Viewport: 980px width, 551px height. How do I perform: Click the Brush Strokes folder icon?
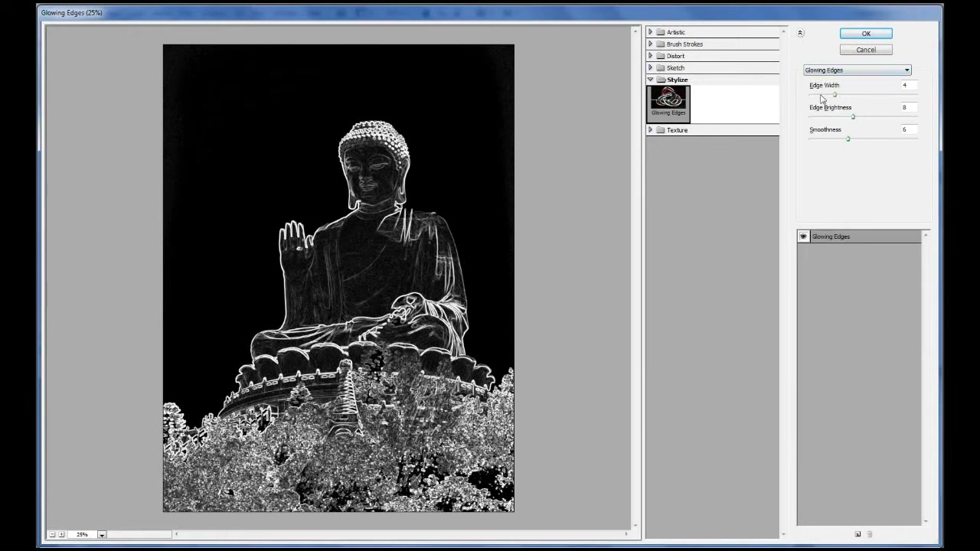tap(661, 44)
